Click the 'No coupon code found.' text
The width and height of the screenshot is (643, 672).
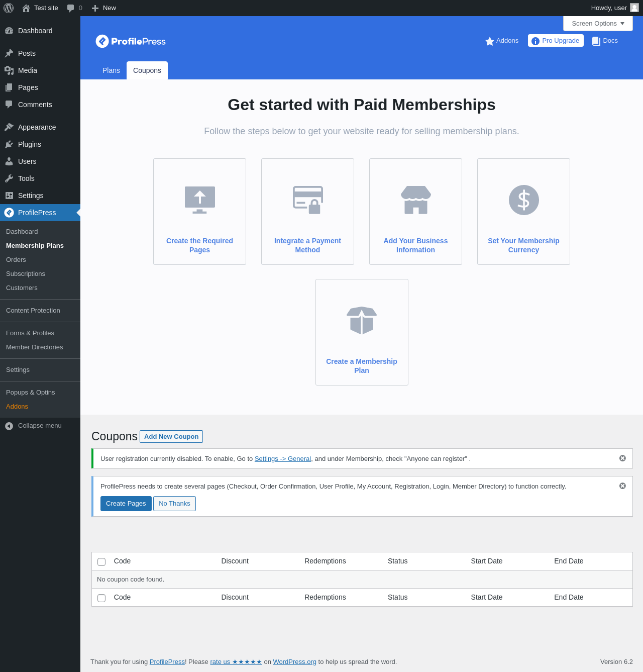pyautogui.click(x=131, y=580)
